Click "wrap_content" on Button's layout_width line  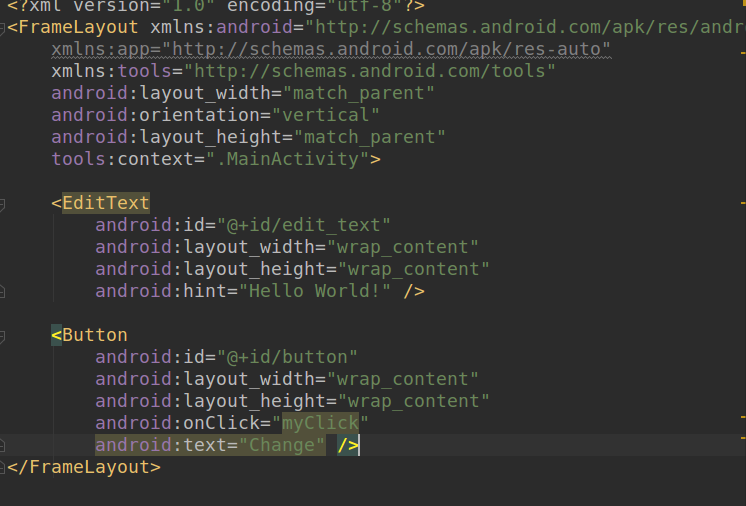(x=402, y=379)
